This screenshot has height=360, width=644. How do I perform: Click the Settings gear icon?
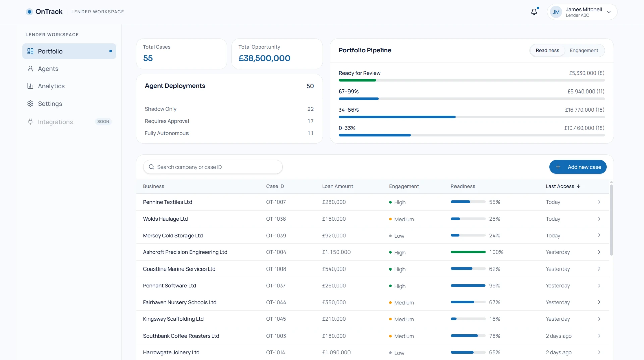point(30,103)
